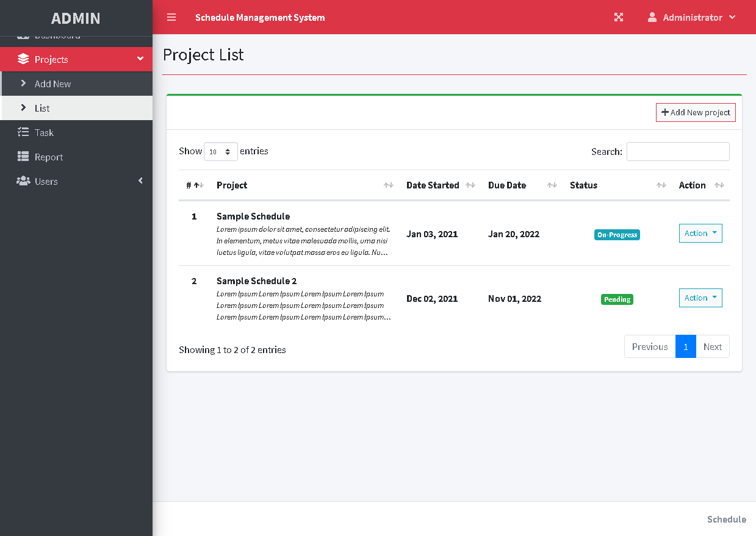Click the Sample Schedule 2 project title
Image resolution: width=756 pixels, height=536 pixels.
[x=256, y=281]
